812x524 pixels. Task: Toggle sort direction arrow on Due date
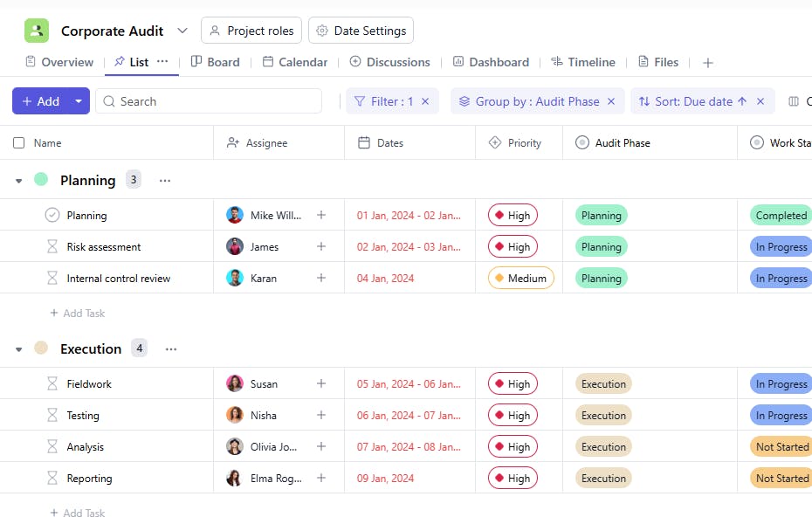point(742,101)
